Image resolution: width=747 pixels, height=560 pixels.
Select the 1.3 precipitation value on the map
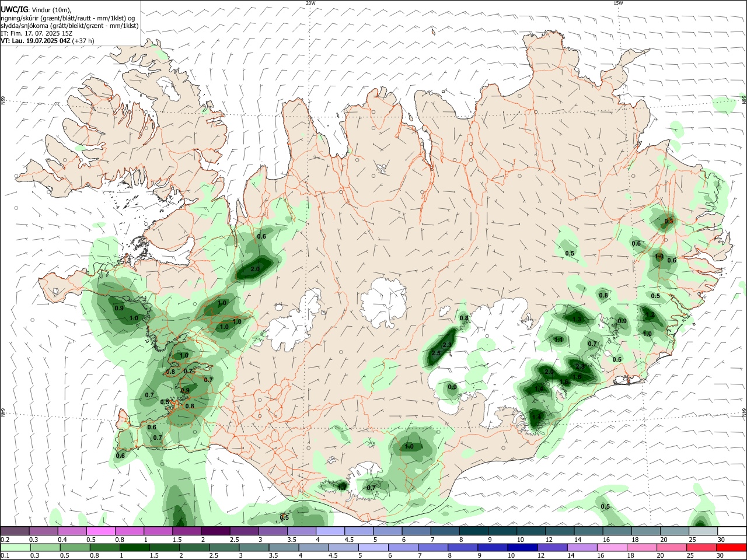(x=577, y=319)
